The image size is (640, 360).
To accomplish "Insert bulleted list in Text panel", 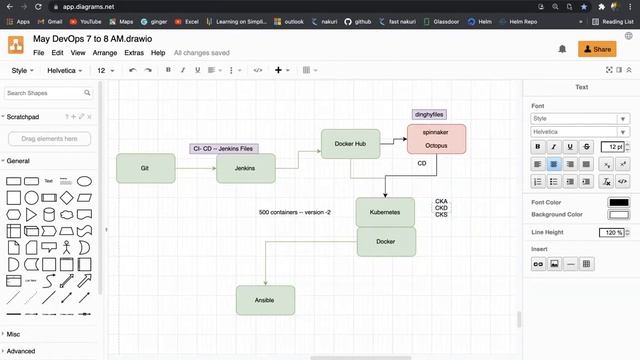I will [554, 182].
